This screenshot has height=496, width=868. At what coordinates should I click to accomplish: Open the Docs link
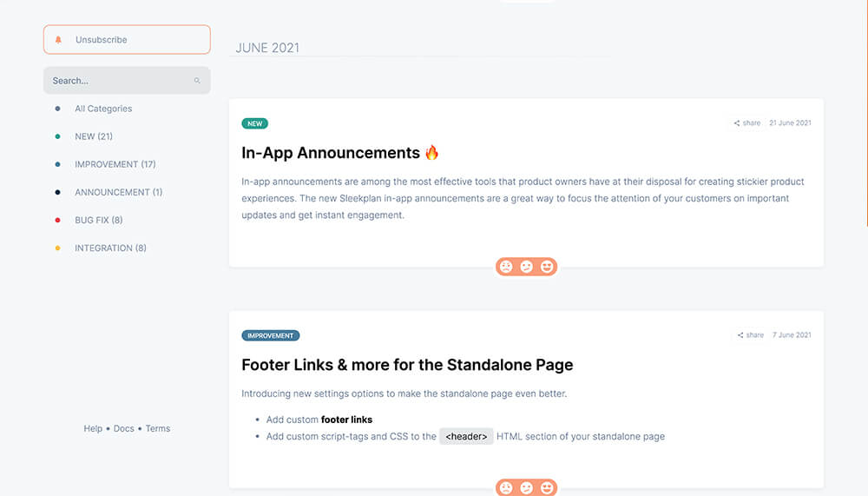tap(124, 428)
